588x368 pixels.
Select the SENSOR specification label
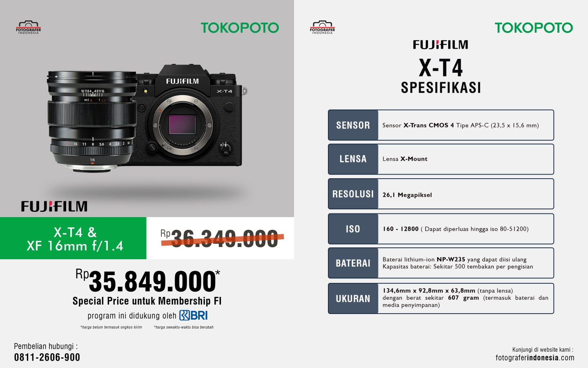coord(353,125)
